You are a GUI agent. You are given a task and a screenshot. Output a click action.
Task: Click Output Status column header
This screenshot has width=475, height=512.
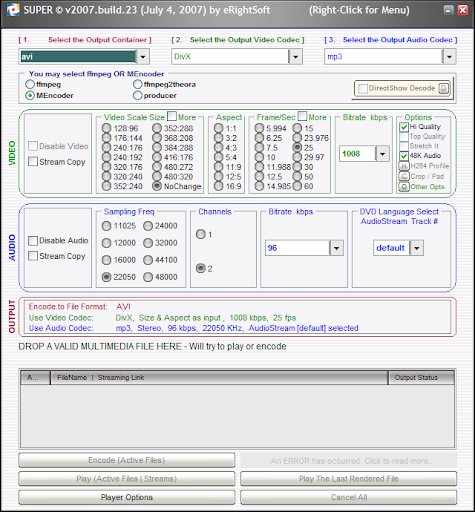click(x=421, y=378)
